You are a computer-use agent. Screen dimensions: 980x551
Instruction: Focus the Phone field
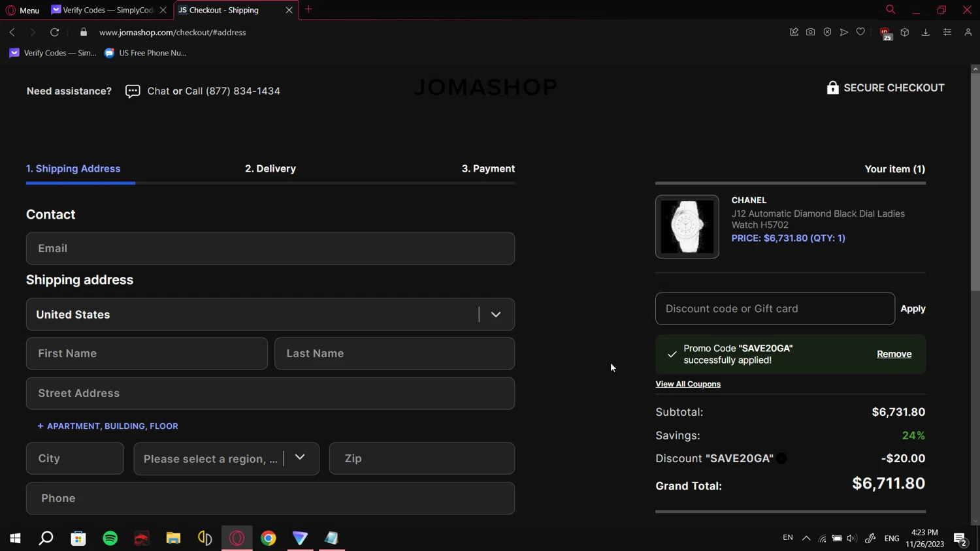point(270,498)
